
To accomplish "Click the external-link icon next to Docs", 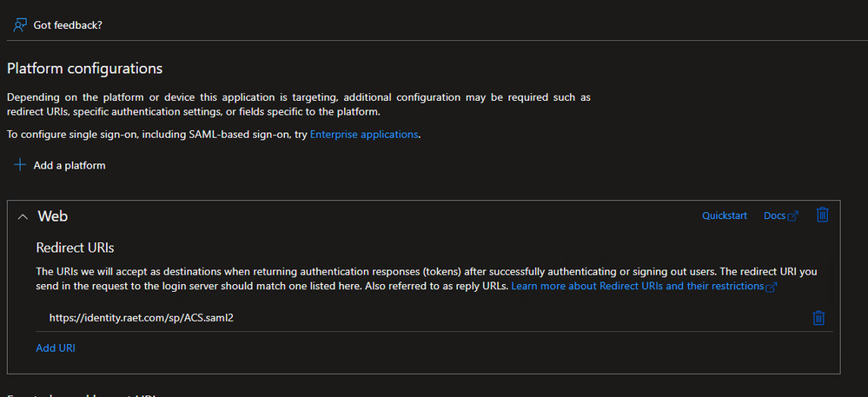I will point(792,216).
